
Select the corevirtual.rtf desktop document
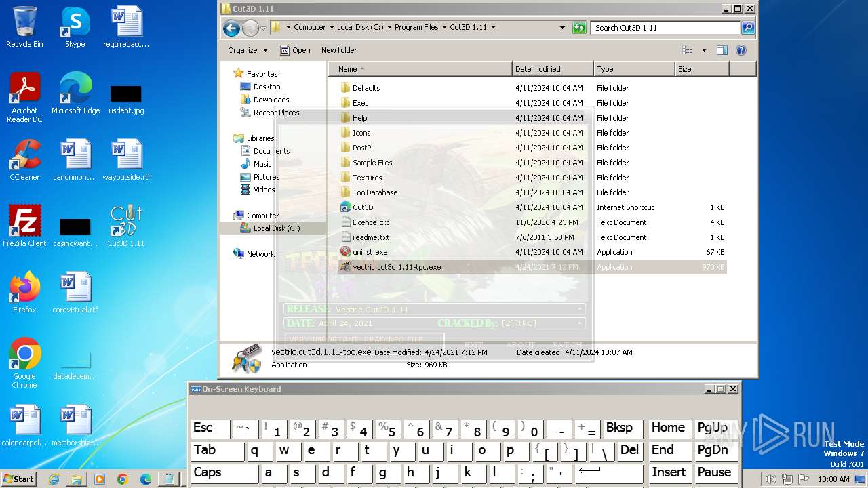[x=75, y=293]
